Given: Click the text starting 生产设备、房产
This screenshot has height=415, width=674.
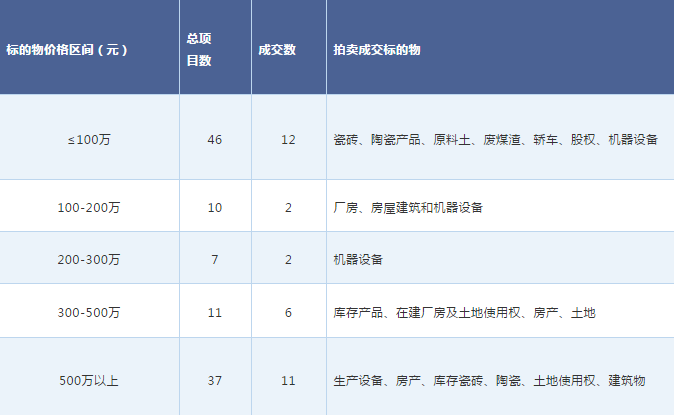Looking at the screenshot, I should [489, 381].
